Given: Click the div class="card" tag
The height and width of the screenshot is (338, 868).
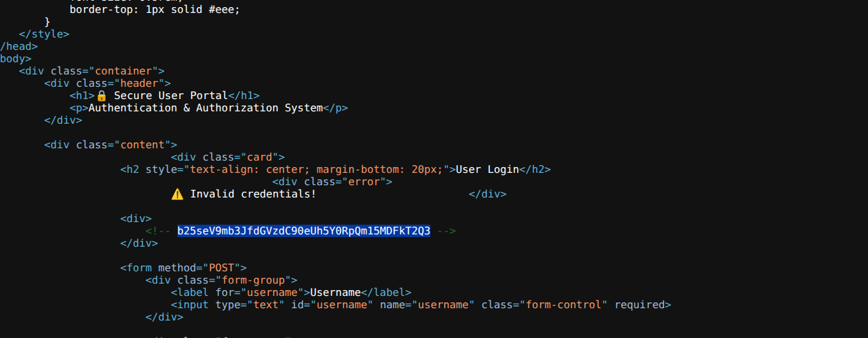Looking at the screenshot, I should click(228, 157).
